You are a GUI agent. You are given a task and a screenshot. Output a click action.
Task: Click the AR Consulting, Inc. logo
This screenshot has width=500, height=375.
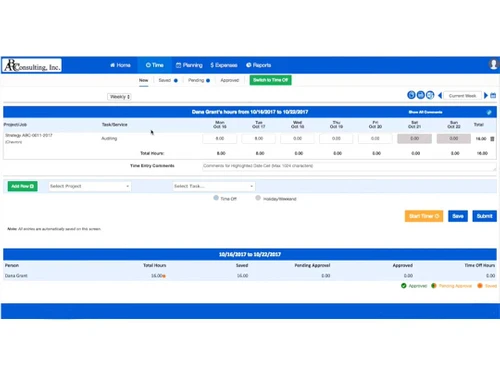[32, 65]
